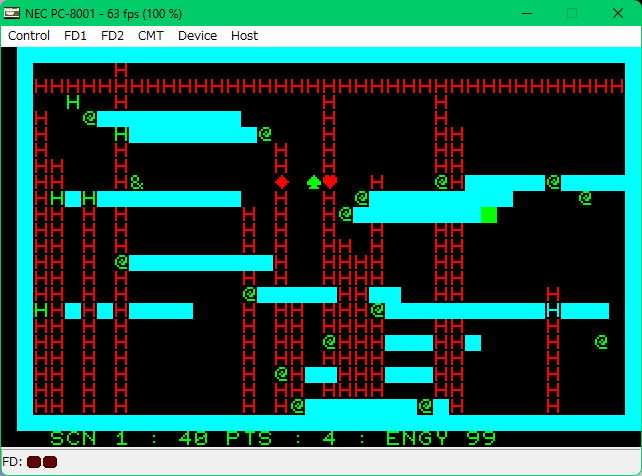Open the Device menu
The image size is (642, 476).
pos(197,36)
